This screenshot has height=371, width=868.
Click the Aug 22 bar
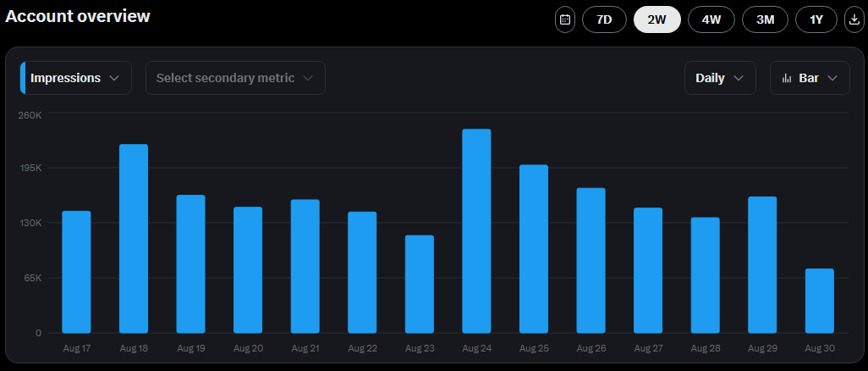(x=362, y=272)
